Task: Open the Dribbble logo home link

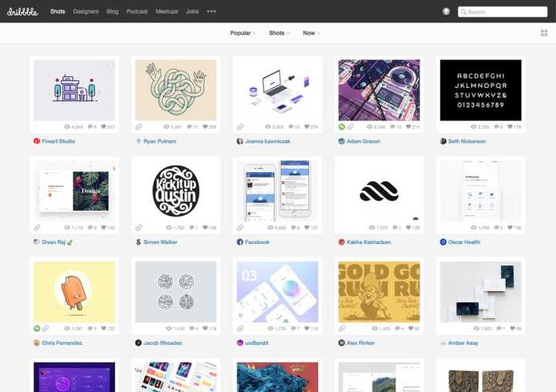Action: click(22, 12)
